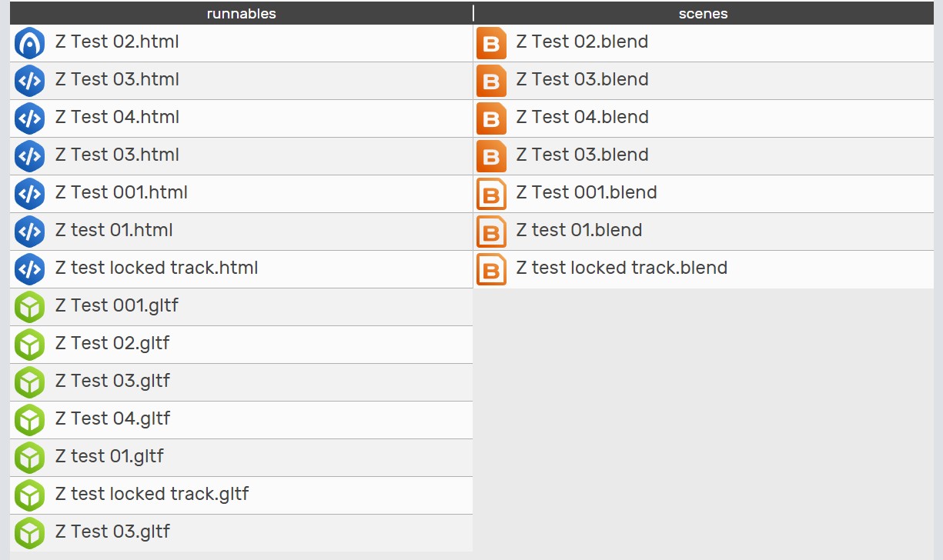Click the Blender icon for Z test locked track.blend

pyautogui.click(x=491, y=269)
